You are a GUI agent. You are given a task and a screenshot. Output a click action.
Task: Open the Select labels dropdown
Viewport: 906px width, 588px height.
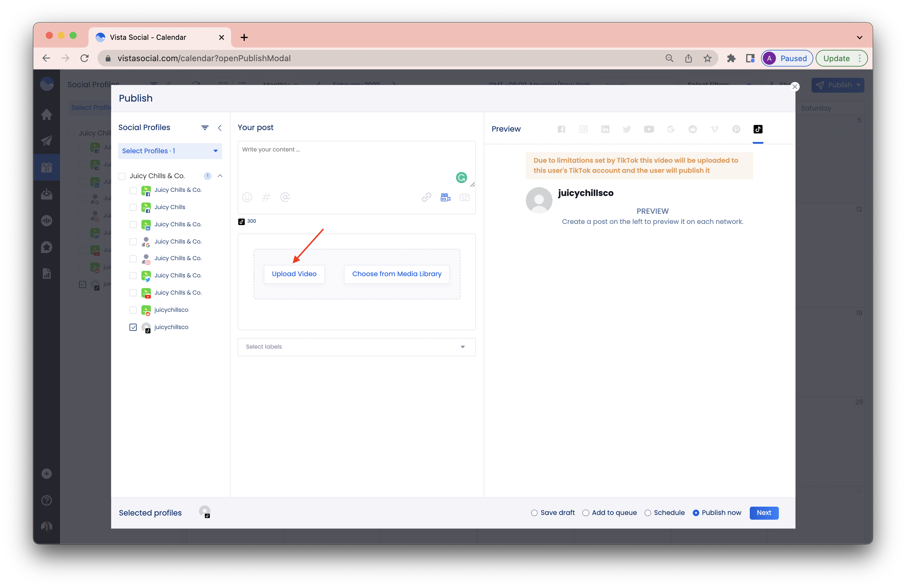[x=356, y=347]
